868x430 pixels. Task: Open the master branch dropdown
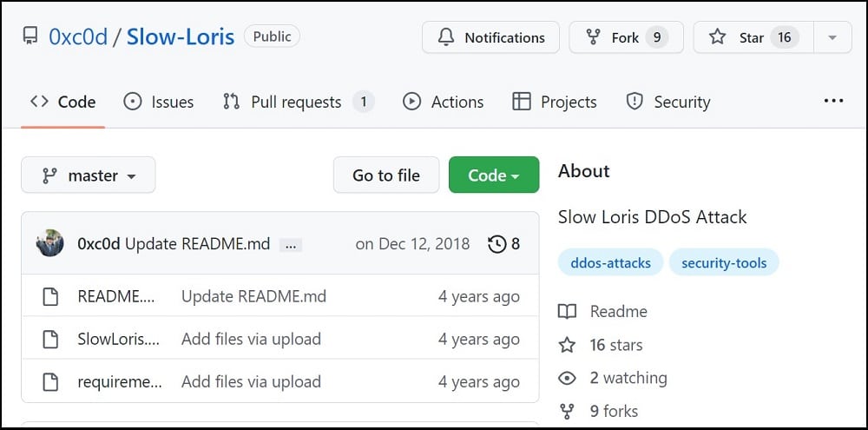coord(89,175)
